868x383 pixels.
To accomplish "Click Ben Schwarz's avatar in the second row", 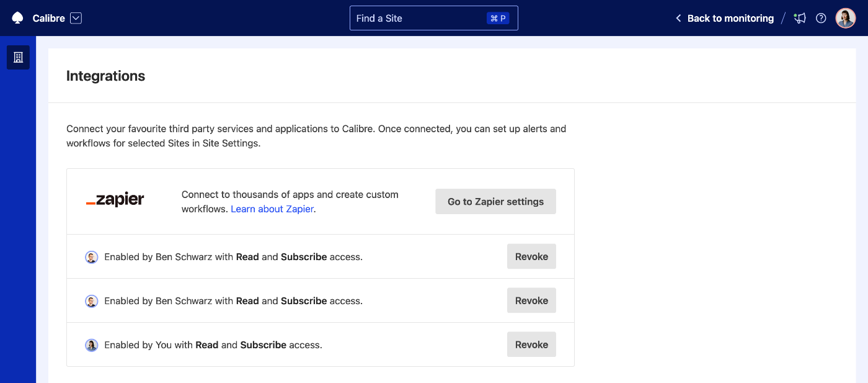I will coord(92,300).
